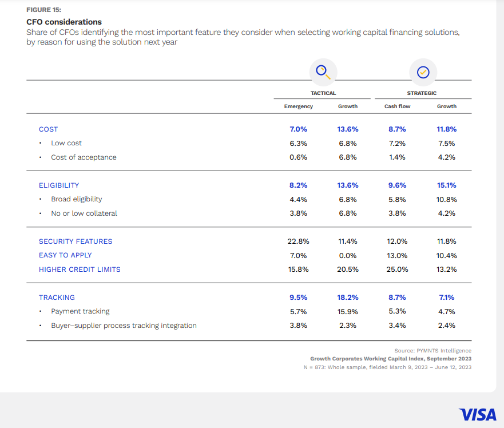Click the magnifying glass Tactical icon
The image size is (504, 428).
point(323,72)
